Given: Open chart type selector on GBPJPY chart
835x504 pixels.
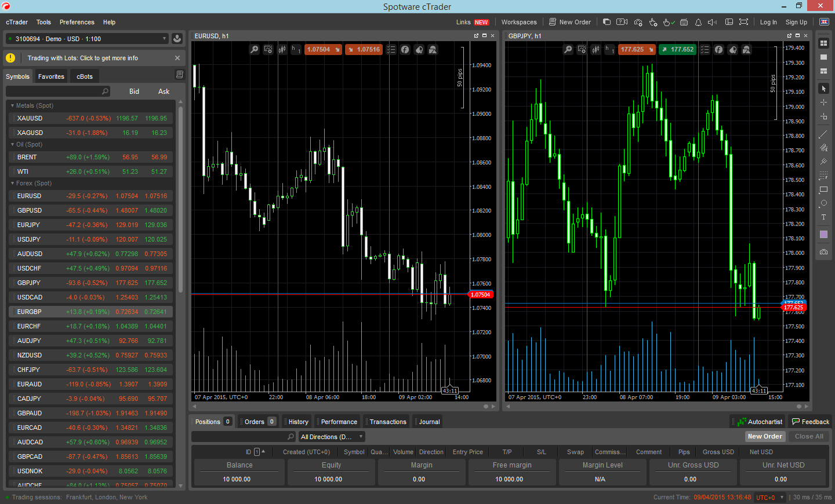Looking at the screenshot, I should (596, 50).
